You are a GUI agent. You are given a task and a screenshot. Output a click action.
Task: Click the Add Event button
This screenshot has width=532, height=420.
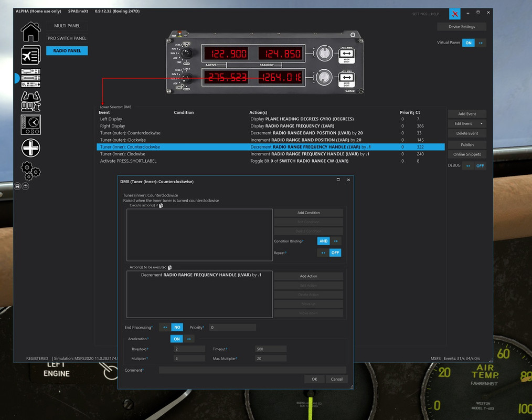tap(467, 114)
